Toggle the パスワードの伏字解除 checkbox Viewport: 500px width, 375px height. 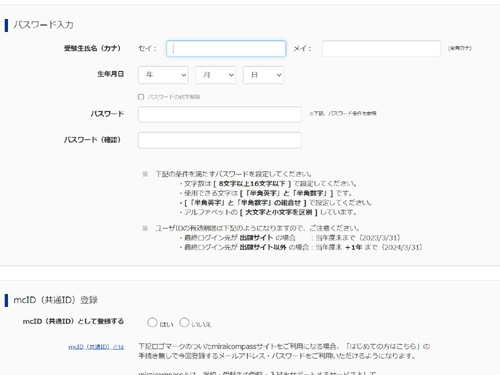(x=141, y=97)
